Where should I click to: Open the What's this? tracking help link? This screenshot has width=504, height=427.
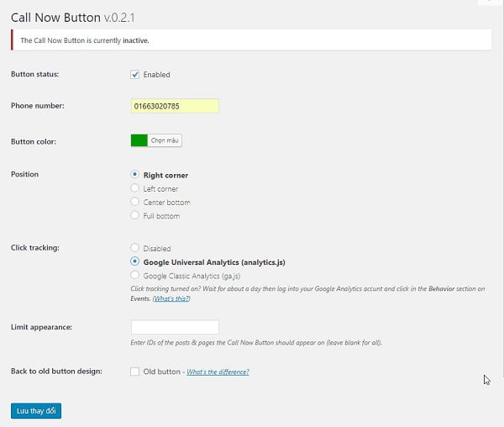point(171,298)
